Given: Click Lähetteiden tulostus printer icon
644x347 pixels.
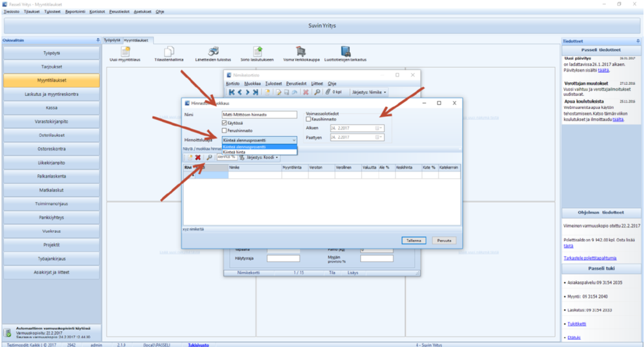Looking at the screenshot, I should click(213, 52).
